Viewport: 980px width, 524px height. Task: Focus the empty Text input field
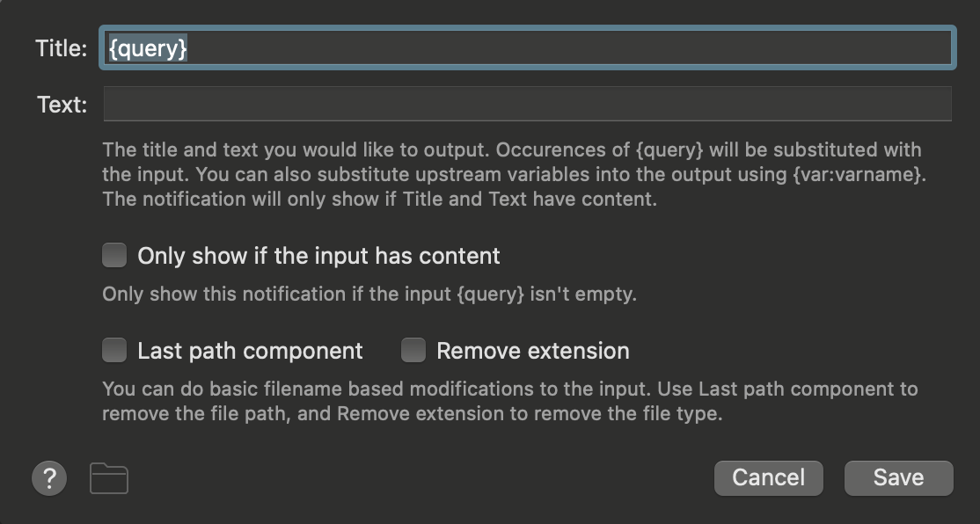pyautogui.click(x=527, y=104)
